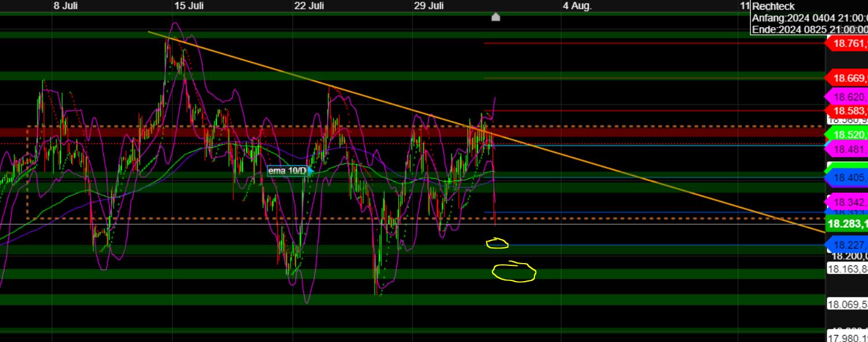The width and height of the screenshot is (868, 342).
Task: Click the 29 Juli date axis label
Action: 428,6
